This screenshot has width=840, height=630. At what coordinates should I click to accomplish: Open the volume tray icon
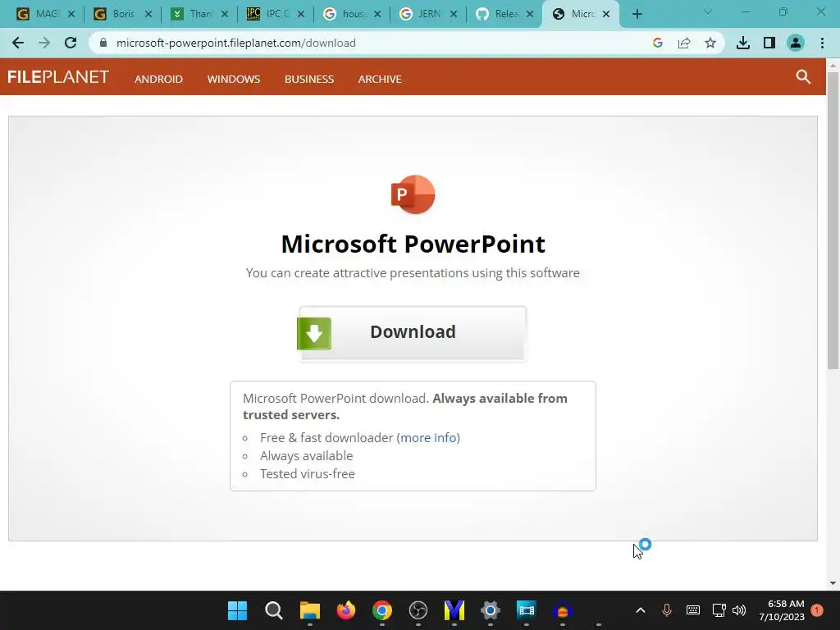[739, 610]
